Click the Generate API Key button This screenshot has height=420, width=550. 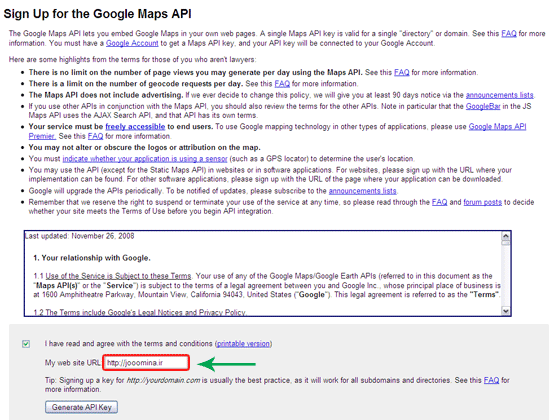pos(81,407)
